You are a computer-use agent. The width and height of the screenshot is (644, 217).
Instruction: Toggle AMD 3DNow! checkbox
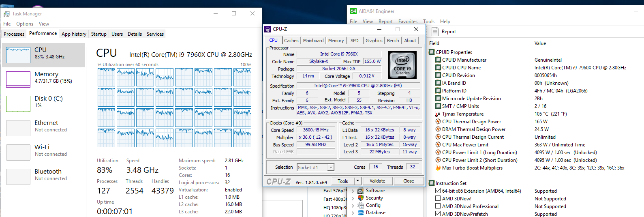pos(438,198)
